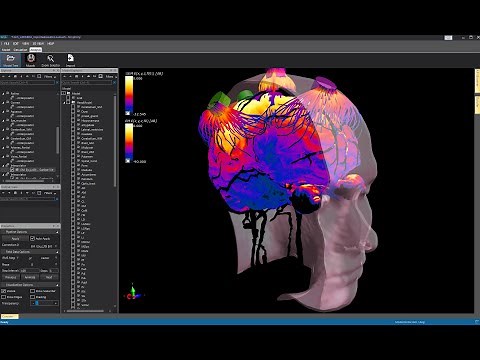Close the Explorer panel
480x360 pixels.
[x=58, y=71]
